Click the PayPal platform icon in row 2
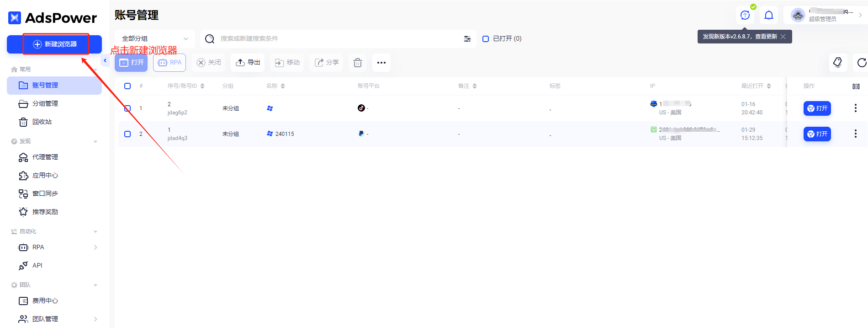The image size is (868, 328). (361, 134)
